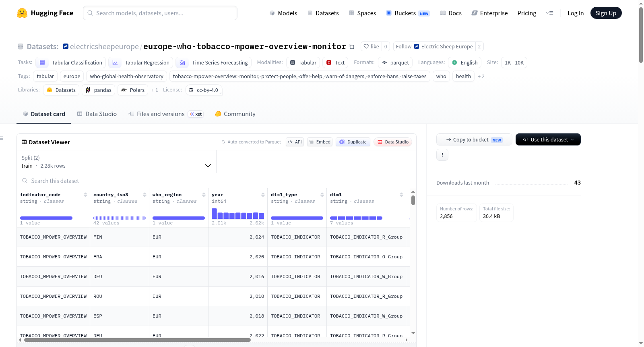
Task: Filter by the Datasets library tag
Action: pyautogui.click(x=61, y=90)
